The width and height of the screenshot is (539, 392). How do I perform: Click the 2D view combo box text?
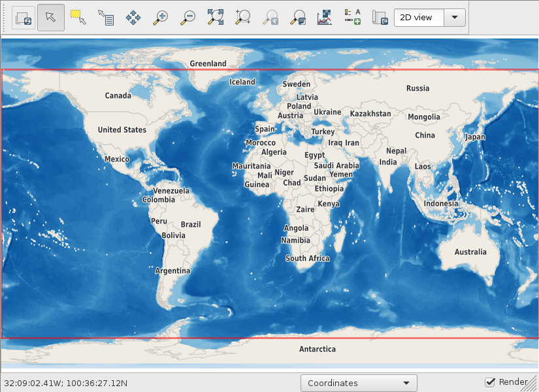pos(416,18)
